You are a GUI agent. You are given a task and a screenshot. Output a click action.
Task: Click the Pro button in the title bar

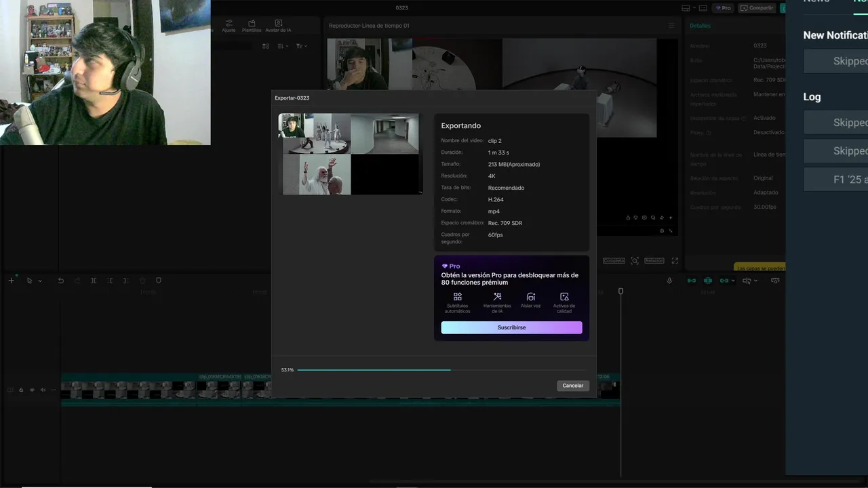click(x=722, y=8)
